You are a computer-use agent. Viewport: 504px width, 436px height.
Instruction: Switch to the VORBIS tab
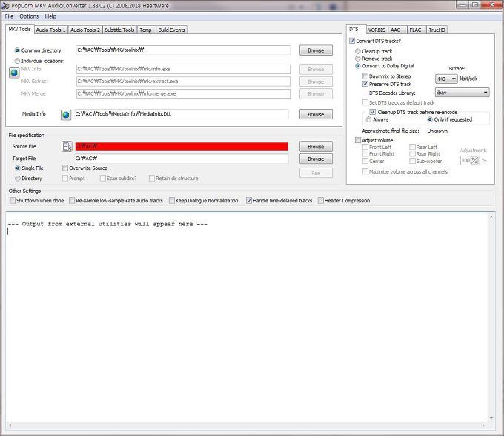click(377, 30)
